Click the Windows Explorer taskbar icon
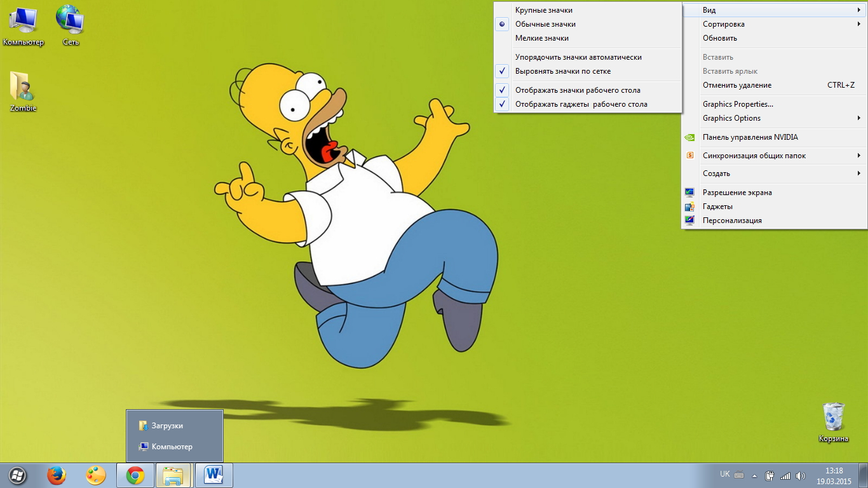The width and height of the screenshot is (868, 488). (x=173, y=475)
